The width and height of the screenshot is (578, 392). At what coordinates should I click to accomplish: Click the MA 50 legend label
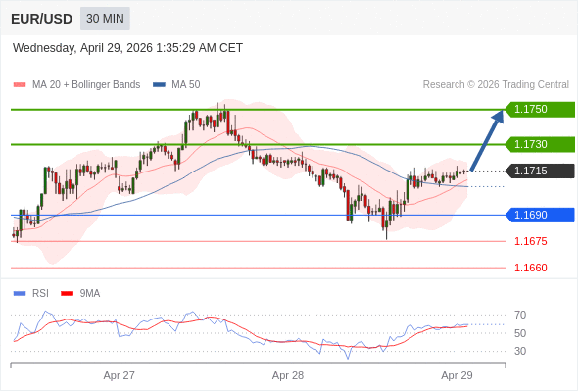(186, 85)
